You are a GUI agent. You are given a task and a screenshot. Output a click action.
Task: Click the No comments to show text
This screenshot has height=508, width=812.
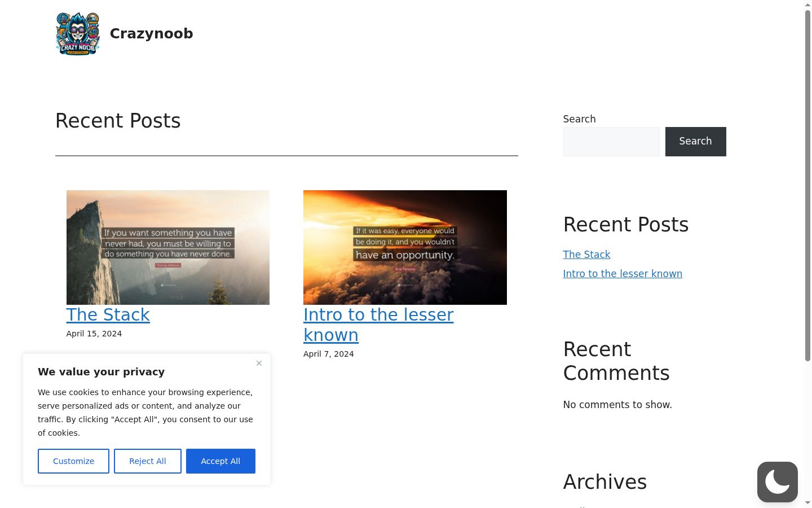point(617,405)
